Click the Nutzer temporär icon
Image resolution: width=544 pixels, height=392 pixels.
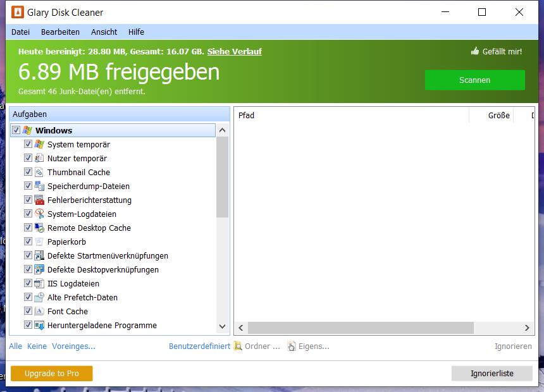(39, 158)
